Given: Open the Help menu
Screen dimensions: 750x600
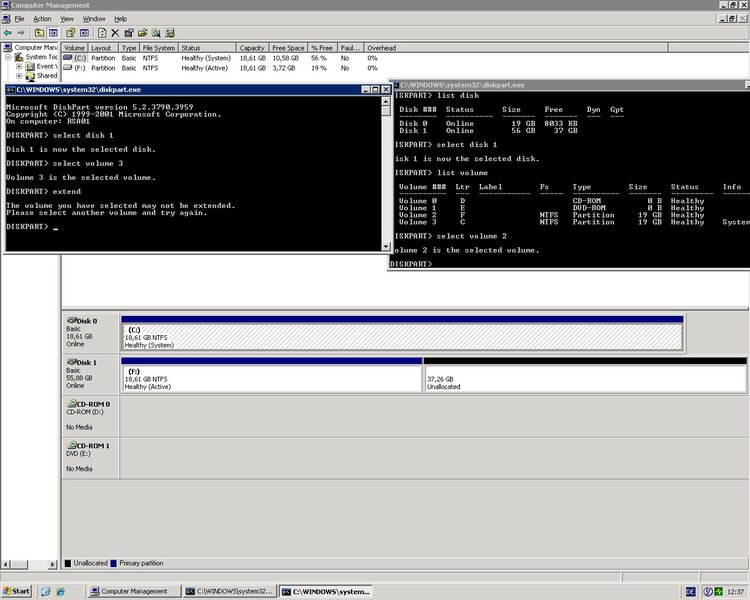Looking at the screenshot, I should [121, 19].
